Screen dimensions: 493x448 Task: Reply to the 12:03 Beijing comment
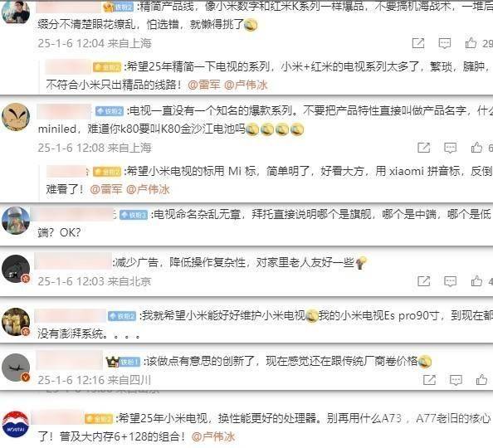pos(450,281)
